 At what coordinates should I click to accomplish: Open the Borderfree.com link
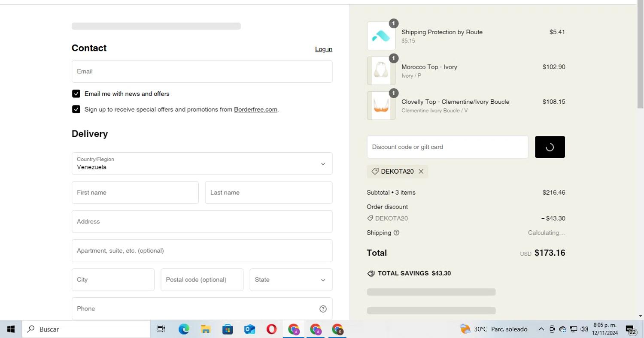(x=255, y=109)
